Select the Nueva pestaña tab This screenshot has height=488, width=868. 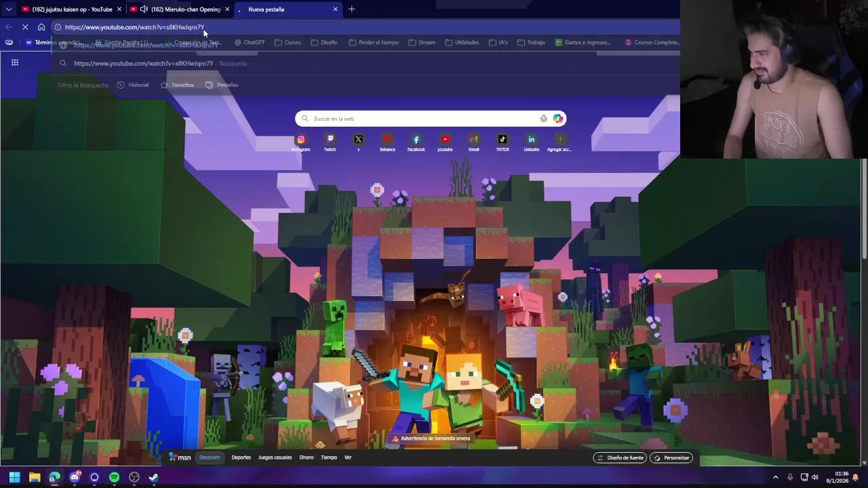[288, 9]
